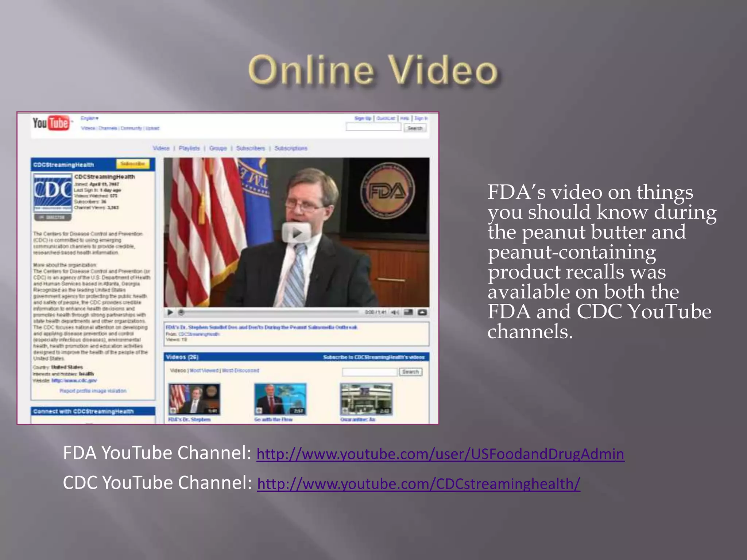Viewport: 747px width, 560px height.
Task: Open Videos in the top YouTube navigation
Action: (x=88, y=128)
